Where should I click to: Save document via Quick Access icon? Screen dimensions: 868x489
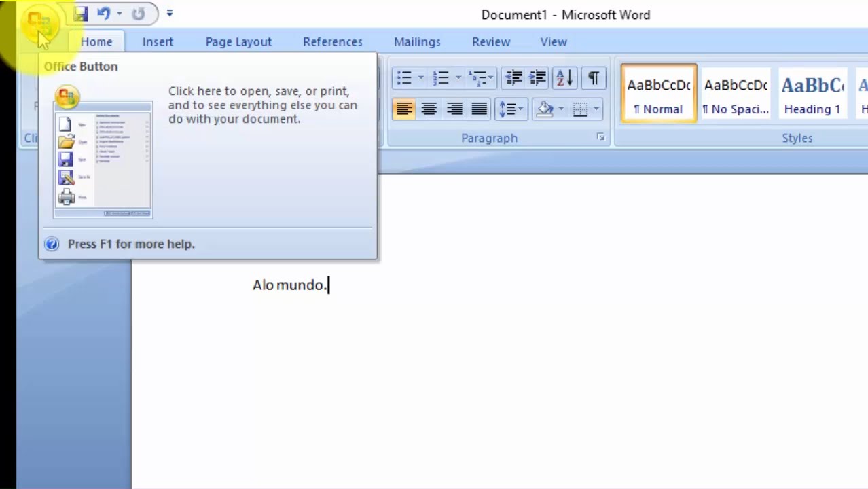[80, 14]
